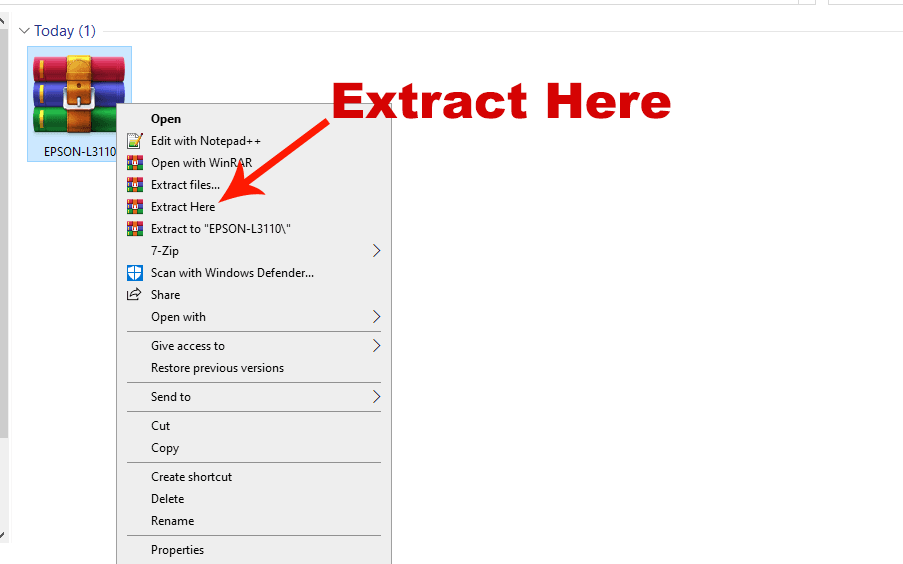
Task: Click the left pane vertical scrollbar
Action: point(3,230)
